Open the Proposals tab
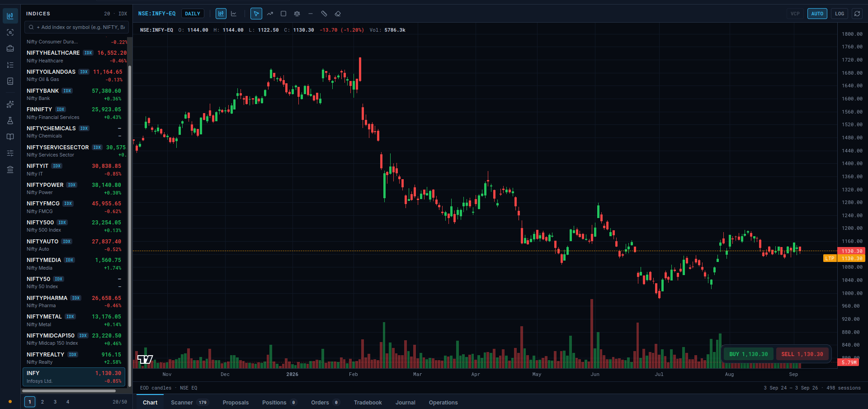Viewport: 868px width, 409px height. (x=236, y=402)
